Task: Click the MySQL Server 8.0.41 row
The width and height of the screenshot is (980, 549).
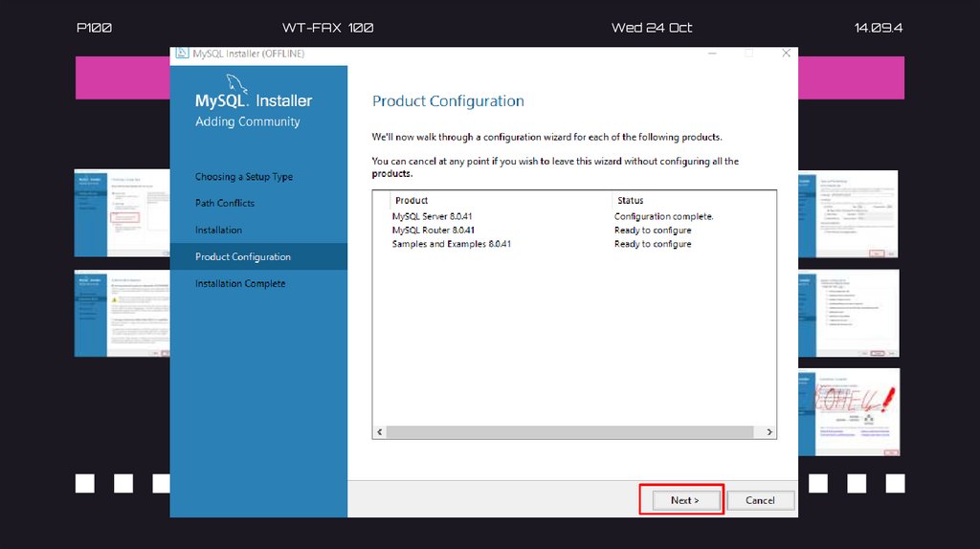Action: click(x=574, y=216)
